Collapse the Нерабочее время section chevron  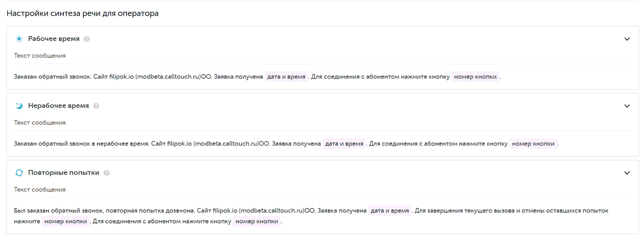click(x=627, y=106)
